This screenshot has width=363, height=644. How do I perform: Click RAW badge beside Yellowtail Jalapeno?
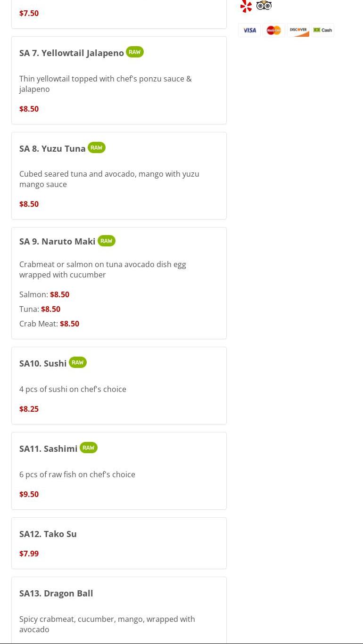(135, 52)
